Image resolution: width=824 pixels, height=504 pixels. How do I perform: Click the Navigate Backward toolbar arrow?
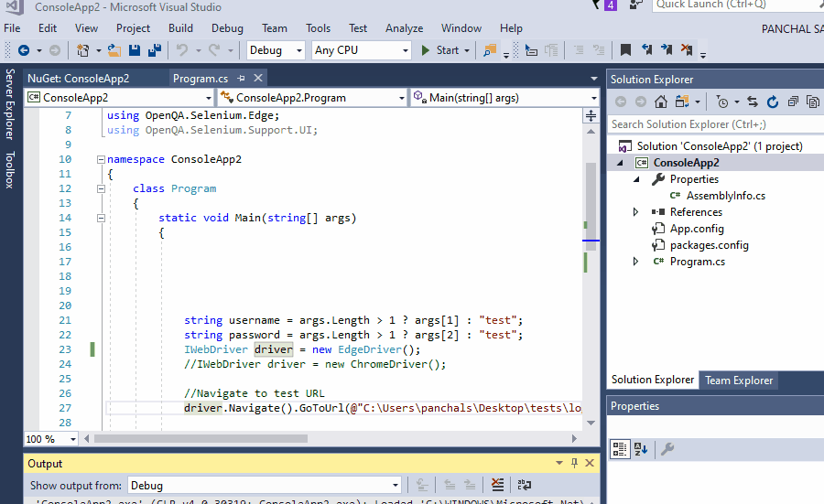tap(24, 50)
